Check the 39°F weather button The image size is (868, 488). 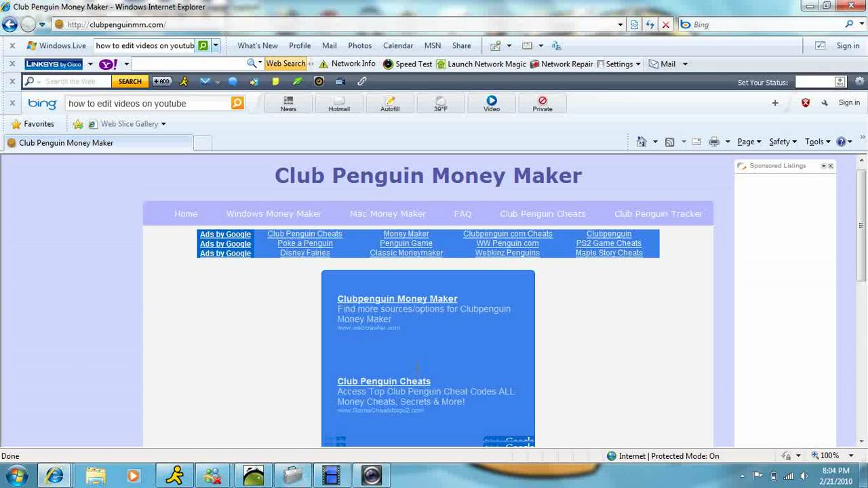(441, 103)
